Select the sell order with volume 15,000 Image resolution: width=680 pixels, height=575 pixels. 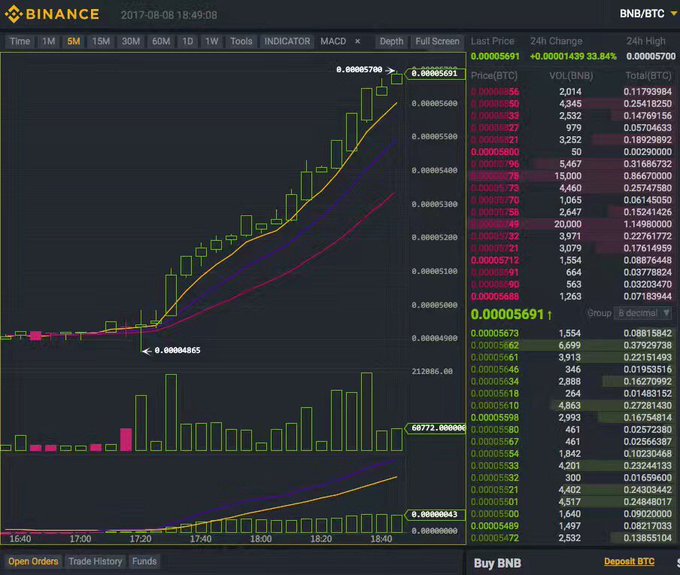[571, 176]
